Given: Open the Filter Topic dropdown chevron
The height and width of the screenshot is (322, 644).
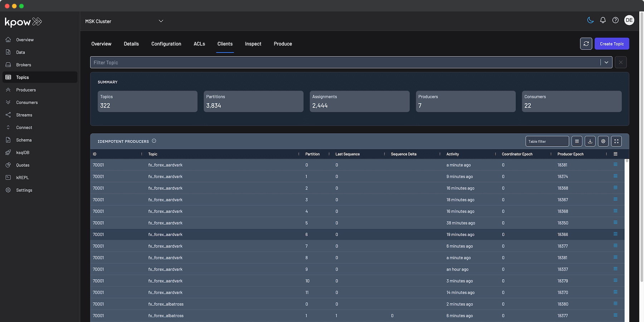Looking at the screenshot, I should point(606,62).
